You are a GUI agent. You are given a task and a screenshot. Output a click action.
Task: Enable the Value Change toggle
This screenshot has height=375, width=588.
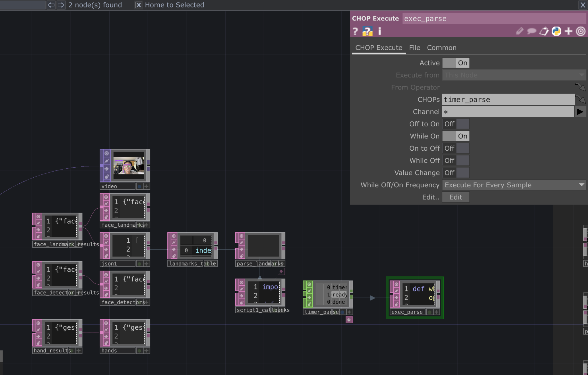point(456,173)
